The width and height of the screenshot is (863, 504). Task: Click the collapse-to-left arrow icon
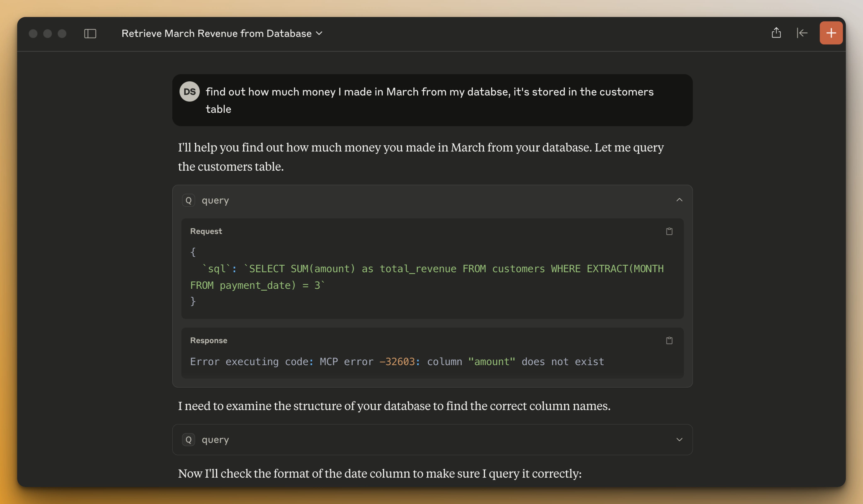pyautogui.click(x=802, y=33)
